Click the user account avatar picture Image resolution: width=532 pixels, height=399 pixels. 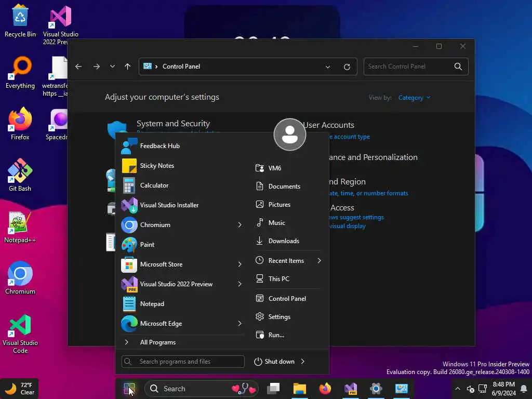click(290, 135)
